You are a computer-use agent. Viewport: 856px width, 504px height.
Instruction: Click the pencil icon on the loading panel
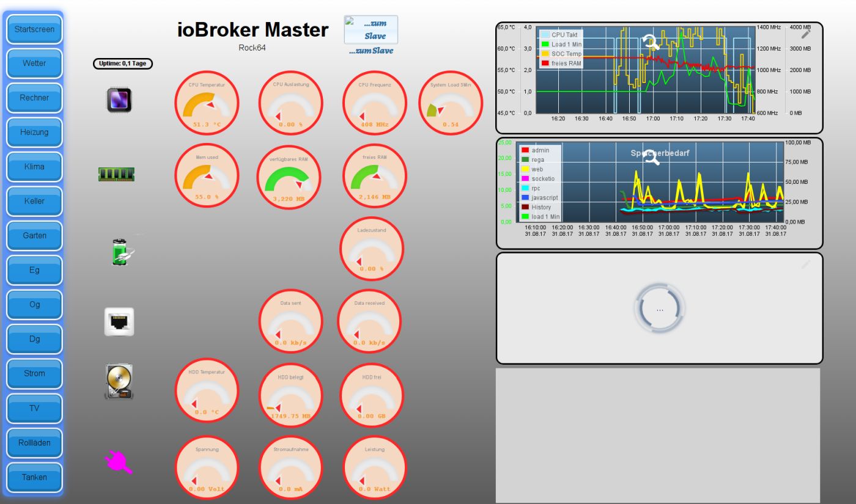[806, 264]
